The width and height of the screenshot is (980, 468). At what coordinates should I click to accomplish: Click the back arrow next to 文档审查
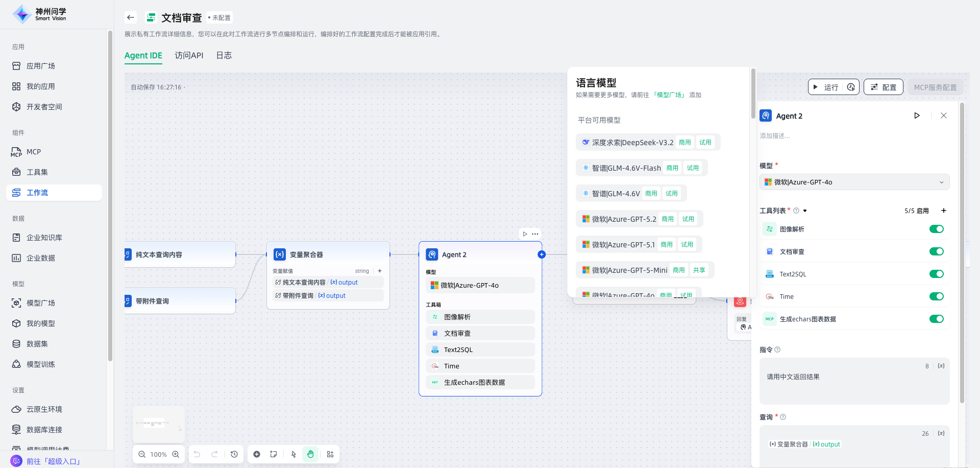click(131, 17)
